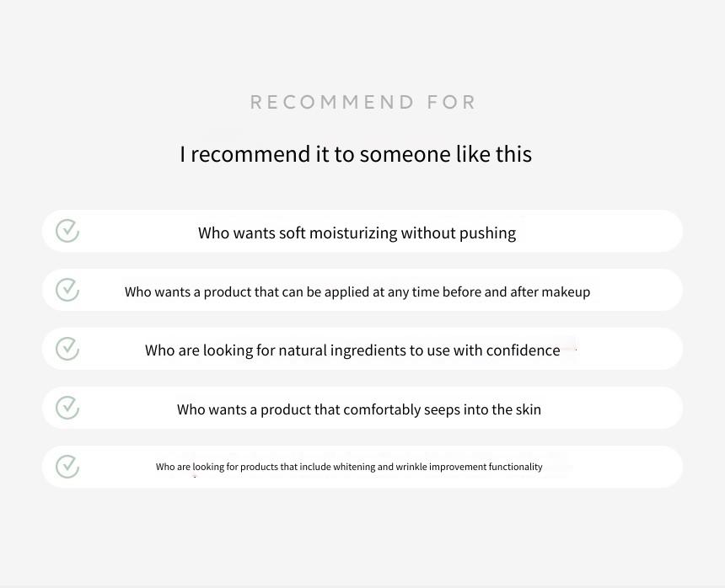The width and height of the screenshot is (725, 588).
Task: Click the word 'ingredients' in third row
Action: tap(368, 350)
